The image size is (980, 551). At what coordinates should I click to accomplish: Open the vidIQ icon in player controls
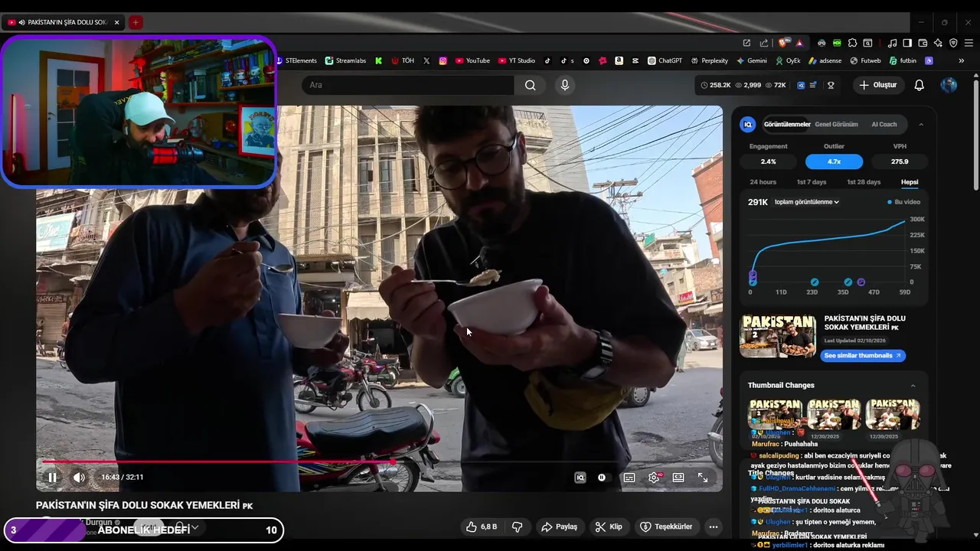point(580,478)
